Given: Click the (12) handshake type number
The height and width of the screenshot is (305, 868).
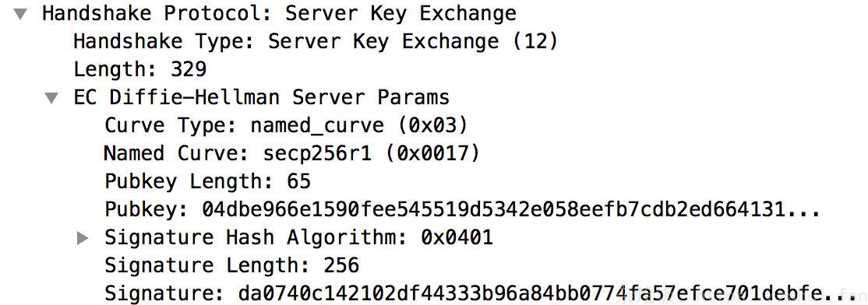Looking at the screenshot, I should click(535, 41).
